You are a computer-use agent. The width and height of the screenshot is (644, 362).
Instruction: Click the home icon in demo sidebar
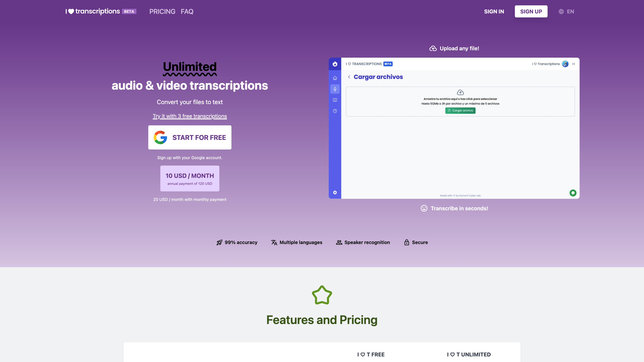pos(335,78)
